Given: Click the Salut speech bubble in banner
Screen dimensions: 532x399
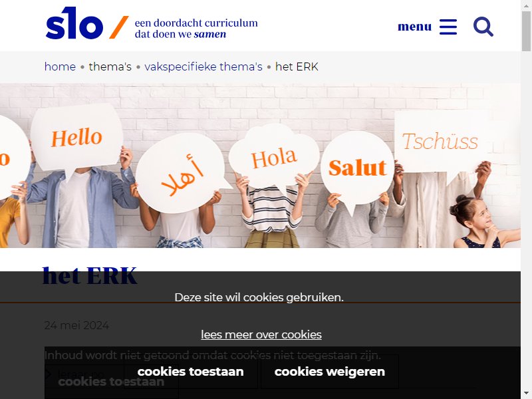Looking at the screenshot, I should click(357, 168).
